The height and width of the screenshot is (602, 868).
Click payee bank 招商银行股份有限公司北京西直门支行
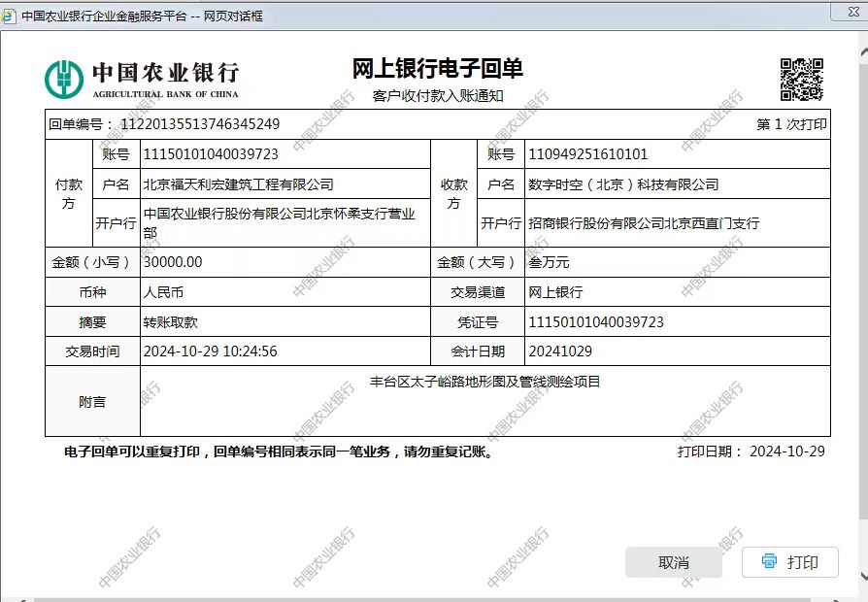pyautogui.click(x=644, y=223)
